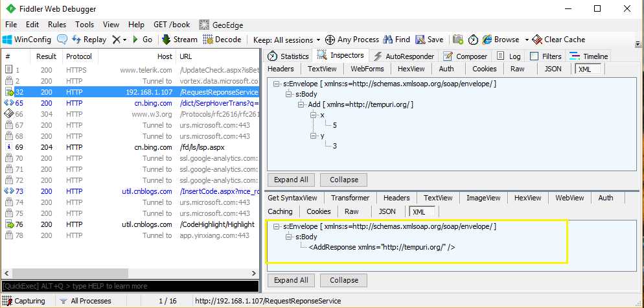Open the Tools menu
This screenshot has height=308, width=644.
click(85, 25)
